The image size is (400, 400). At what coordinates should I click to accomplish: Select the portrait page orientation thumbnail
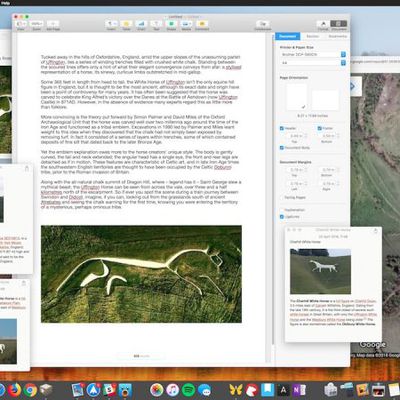[x=296, y=97]
